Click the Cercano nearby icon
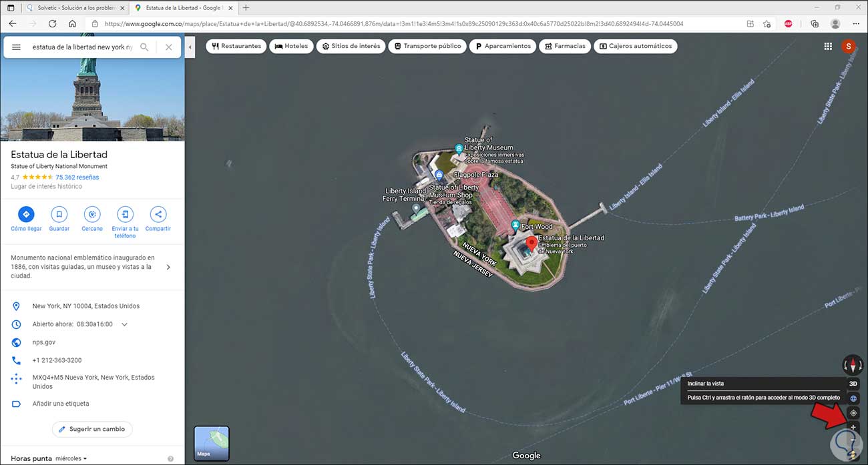The image size is (868, 465). tap(92, 214)
